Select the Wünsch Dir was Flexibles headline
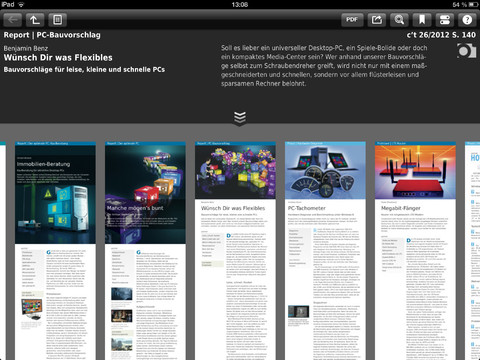The width and height of the screenshot is (480, 360). tap(58, 58)
